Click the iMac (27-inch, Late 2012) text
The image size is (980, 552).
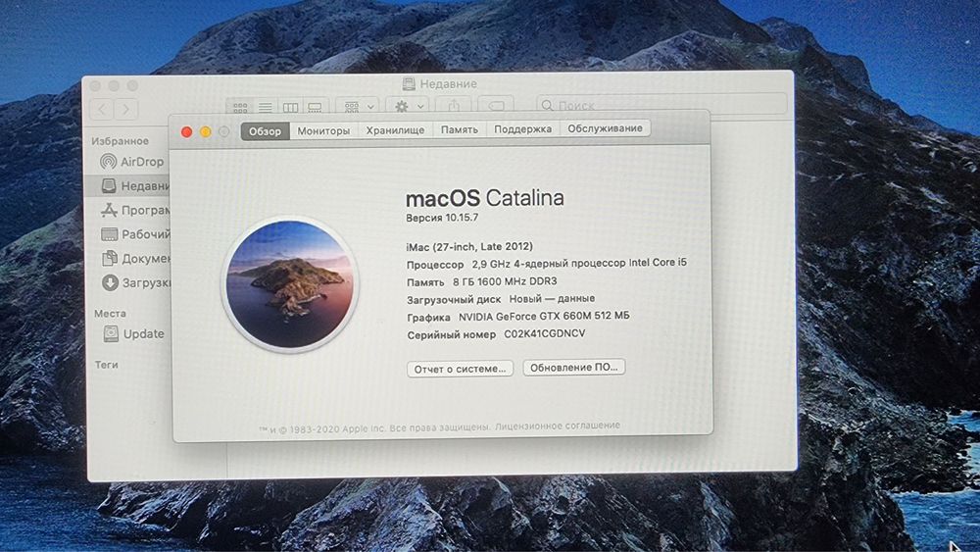click(x=469, y=246)
